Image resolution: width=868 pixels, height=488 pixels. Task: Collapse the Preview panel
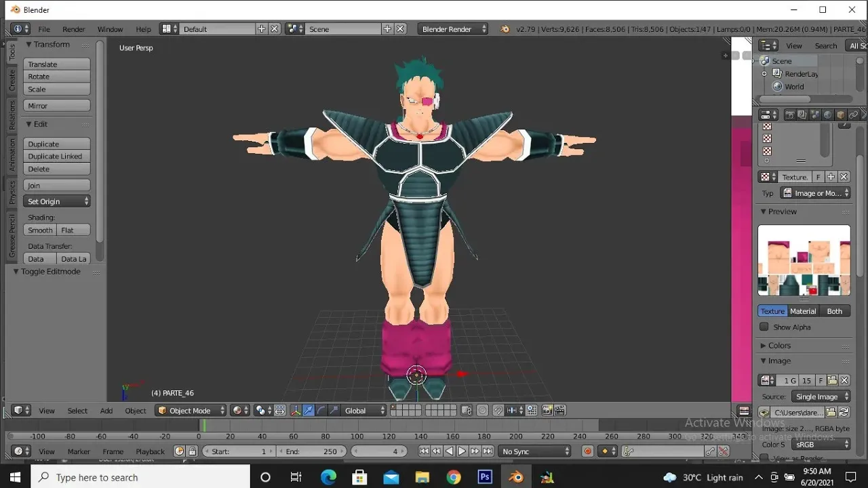pyautogui.click(x=782, y=211)
